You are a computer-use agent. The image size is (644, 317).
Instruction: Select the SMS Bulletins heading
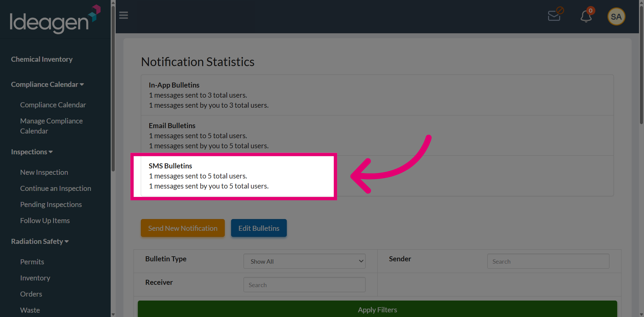pos(170,166)
